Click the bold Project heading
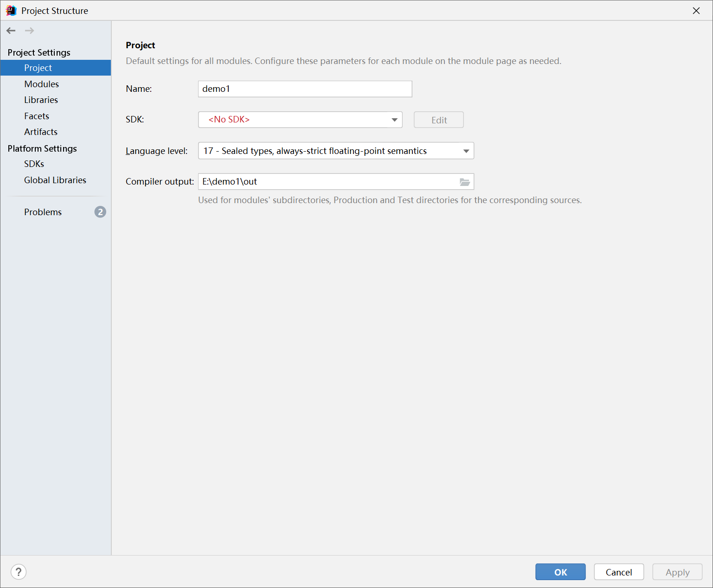This screenshot has height=588, width=713. tap(140, 45)
